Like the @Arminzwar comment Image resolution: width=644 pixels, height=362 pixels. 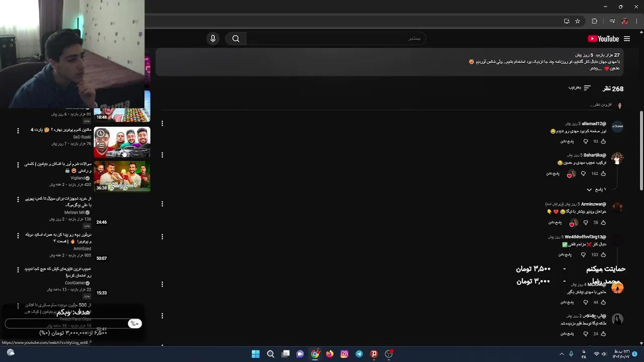click(x=603, y=222)
